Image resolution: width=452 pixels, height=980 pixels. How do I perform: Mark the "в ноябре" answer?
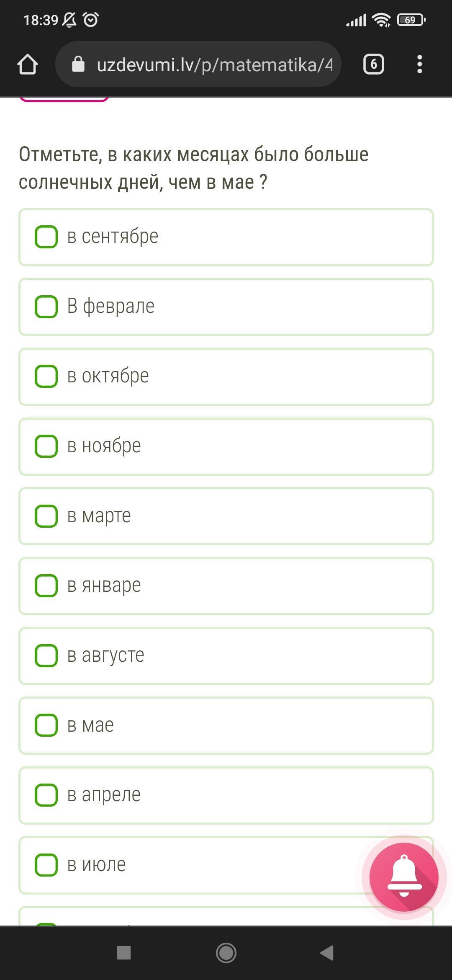point(46,446)
